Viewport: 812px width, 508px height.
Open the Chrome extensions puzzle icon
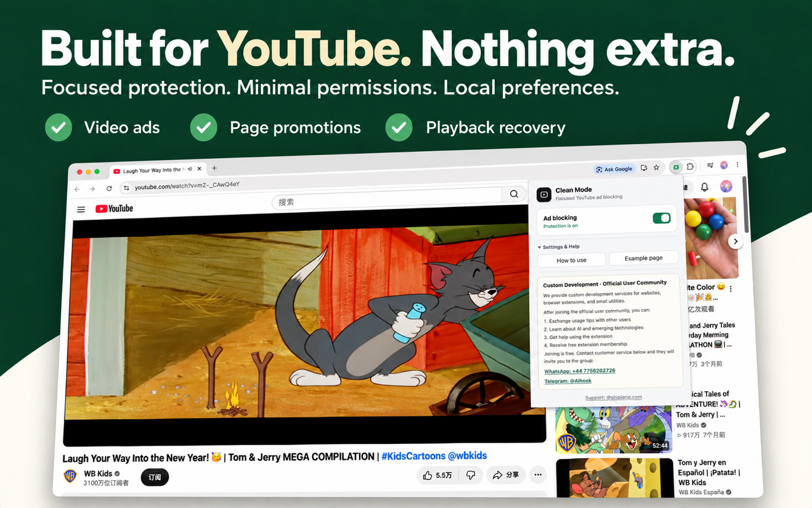tap(690, 167)
